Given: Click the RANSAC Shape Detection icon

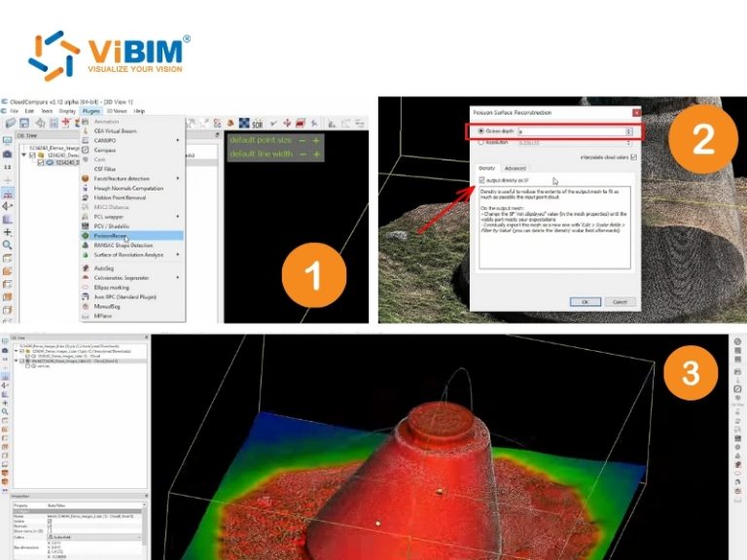Looking at the screenshot, I should coord(86,245).
